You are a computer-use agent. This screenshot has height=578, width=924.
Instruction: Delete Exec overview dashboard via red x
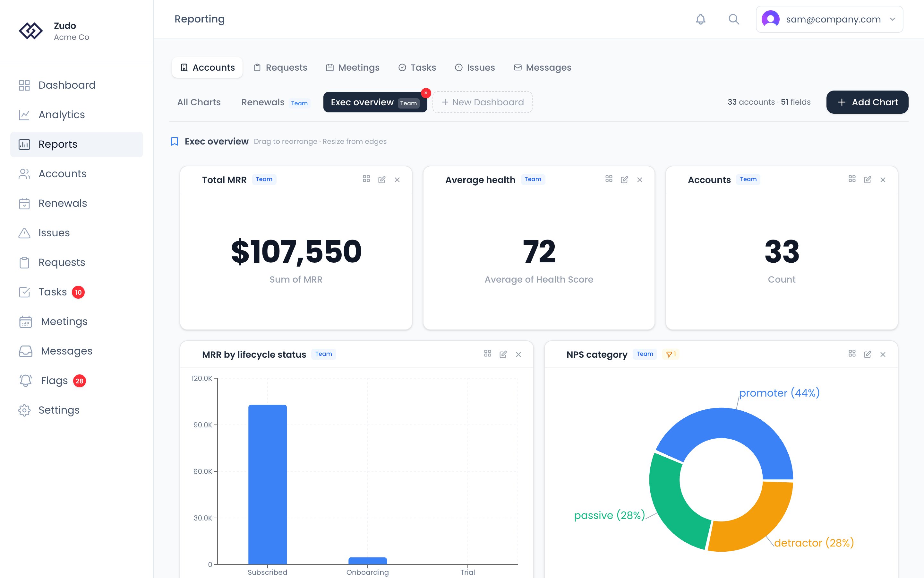click(x=426, y=93)
